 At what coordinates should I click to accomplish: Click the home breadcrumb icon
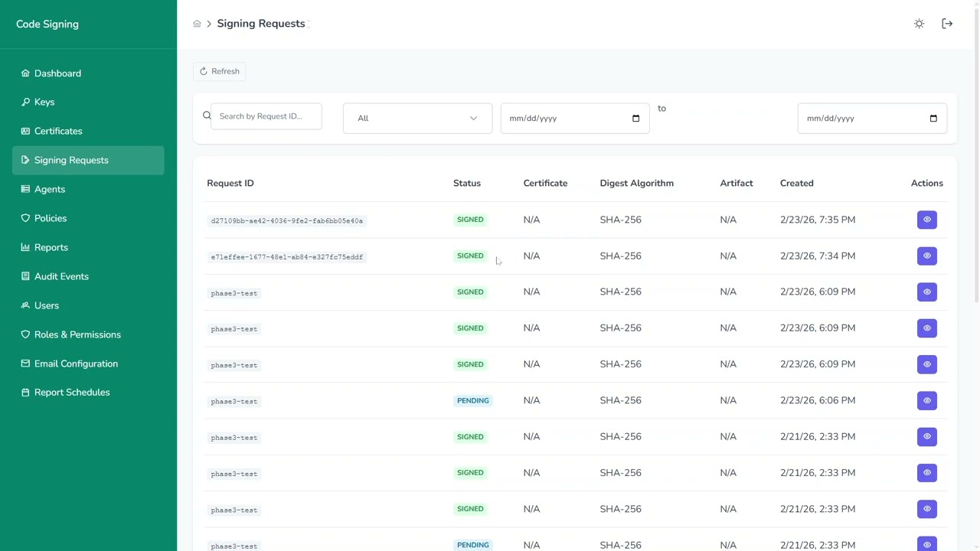pos(197,24)
